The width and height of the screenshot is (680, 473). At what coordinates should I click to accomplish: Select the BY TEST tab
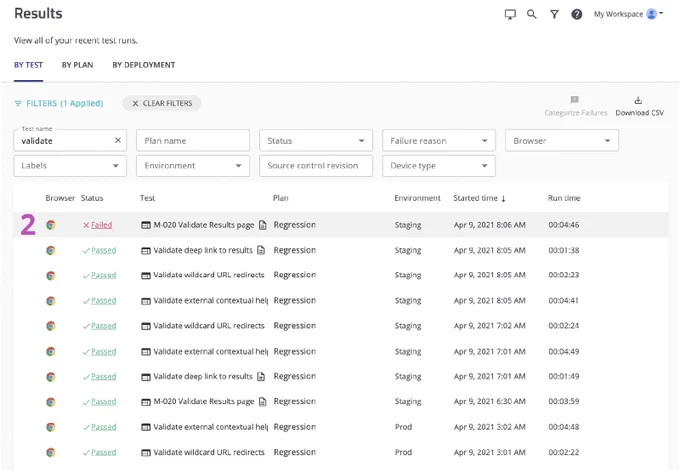[x=28, y=65]
